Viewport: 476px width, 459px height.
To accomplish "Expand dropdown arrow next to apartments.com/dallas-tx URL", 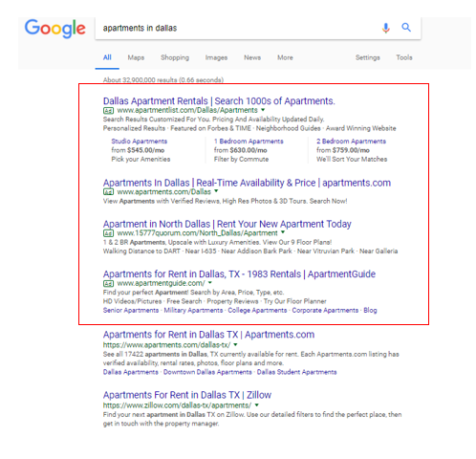I will coord(235,344).
